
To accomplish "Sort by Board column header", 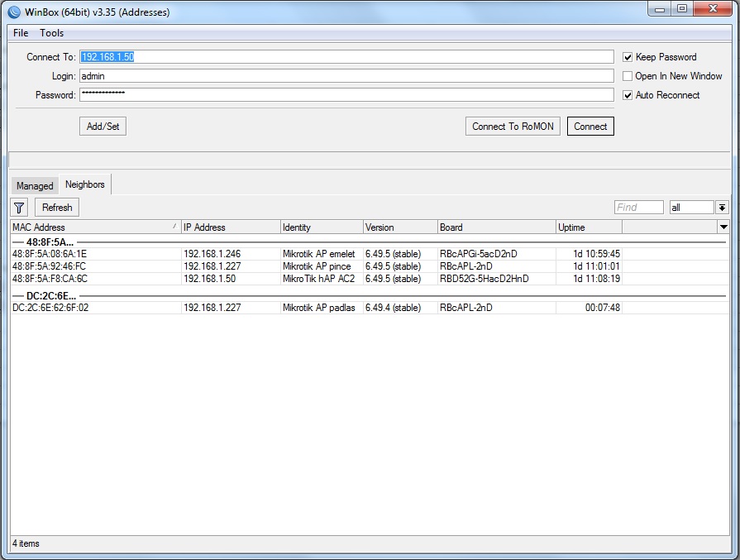I will tap(497, 227).
